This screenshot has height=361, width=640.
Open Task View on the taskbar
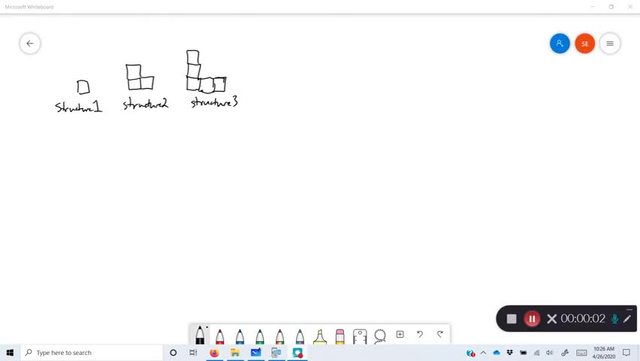[x=193, y=352]
